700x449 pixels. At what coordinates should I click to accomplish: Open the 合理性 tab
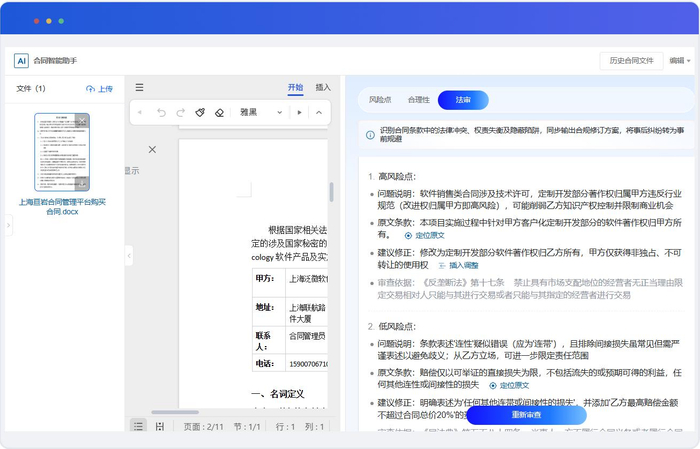click(x=418, y=100)
